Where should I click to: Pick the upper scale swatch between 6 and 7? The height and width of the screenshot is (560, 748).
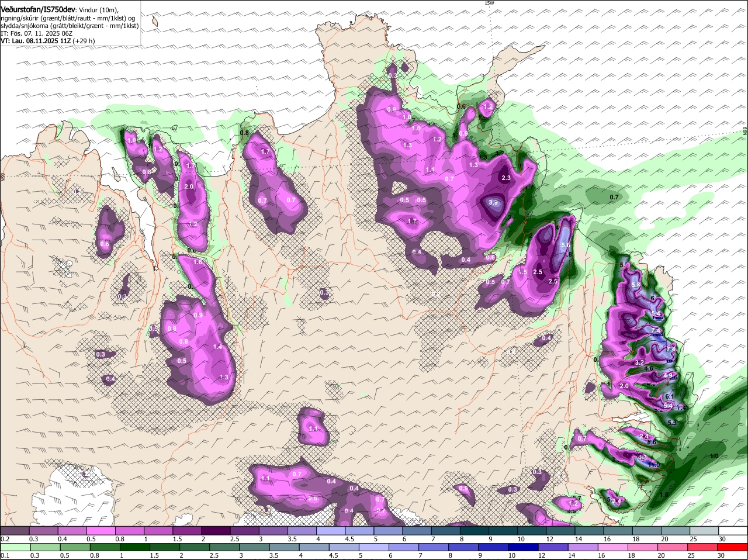[x=416, y=530]
